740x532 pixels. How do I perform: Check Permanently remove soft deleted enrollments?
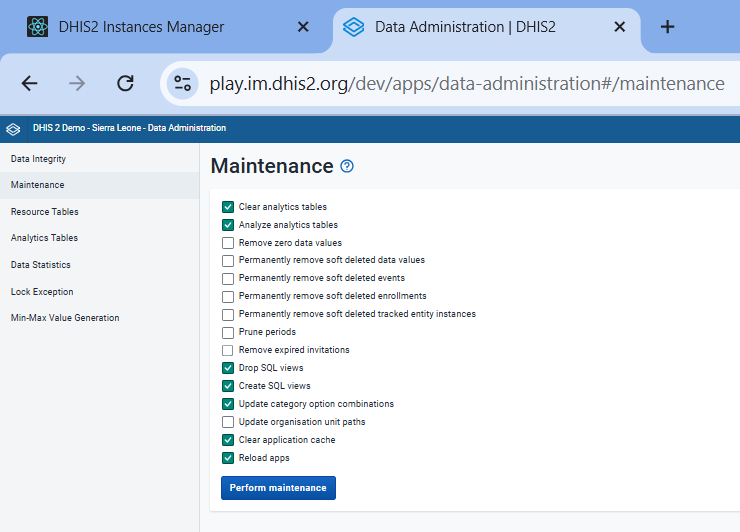[x=228, y=296]
